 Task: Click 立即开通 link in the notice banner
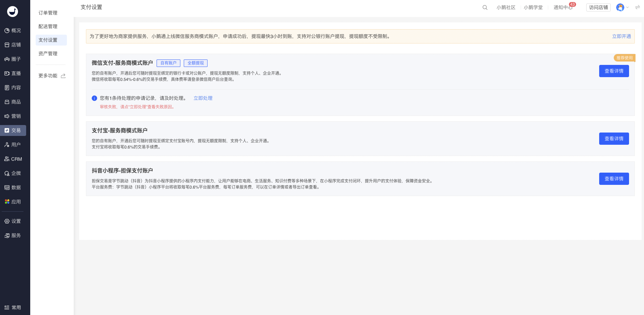621,36
